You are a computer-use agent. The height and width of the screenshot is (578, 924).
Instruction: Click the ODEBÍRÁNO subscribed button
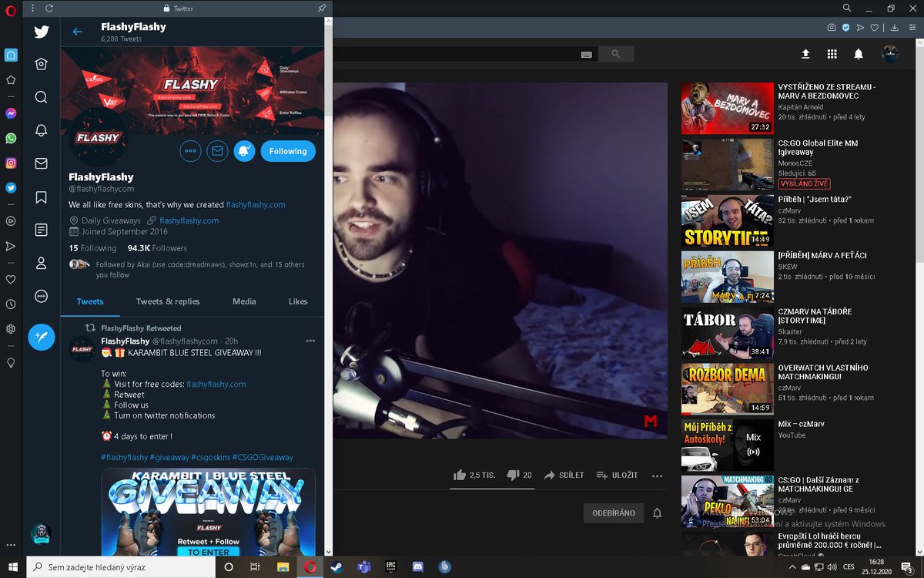coord(614,512)
